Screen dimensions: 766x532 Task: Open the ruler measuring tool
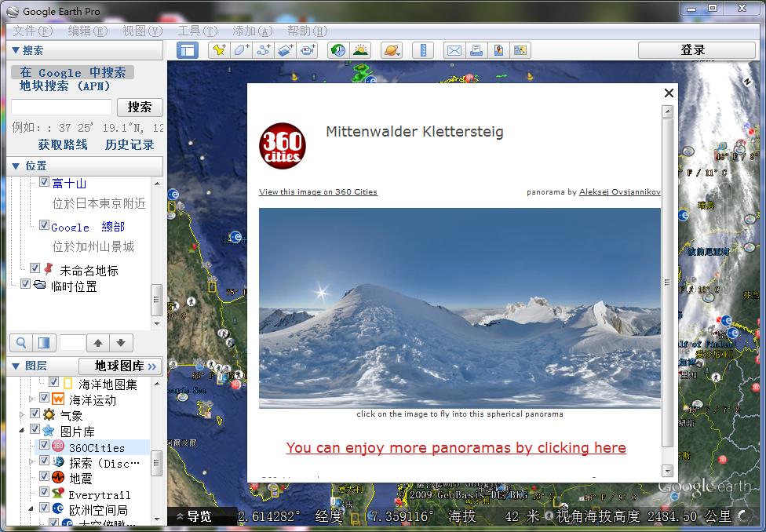423,50
